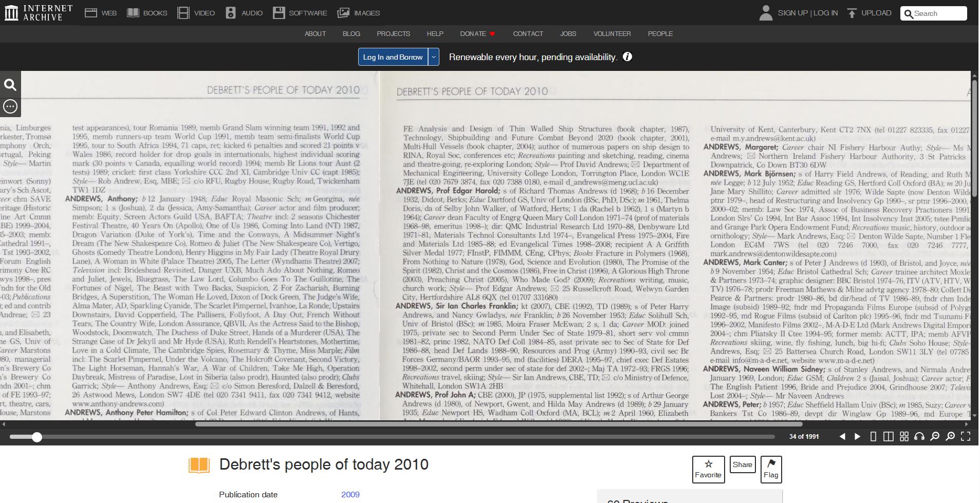Click the ANDREWS, Prof Edgar Harold entry
This screenshot has width=980, height=503.
[448, 191]
